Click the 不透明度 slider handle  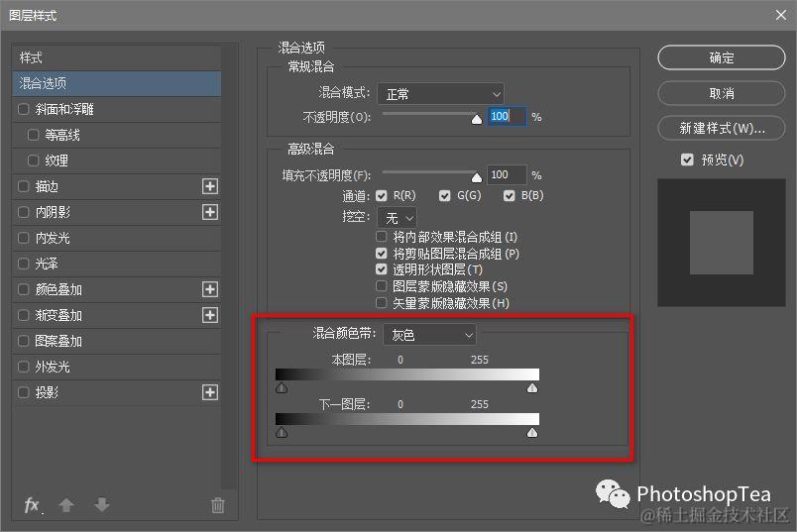pos(476,120)
